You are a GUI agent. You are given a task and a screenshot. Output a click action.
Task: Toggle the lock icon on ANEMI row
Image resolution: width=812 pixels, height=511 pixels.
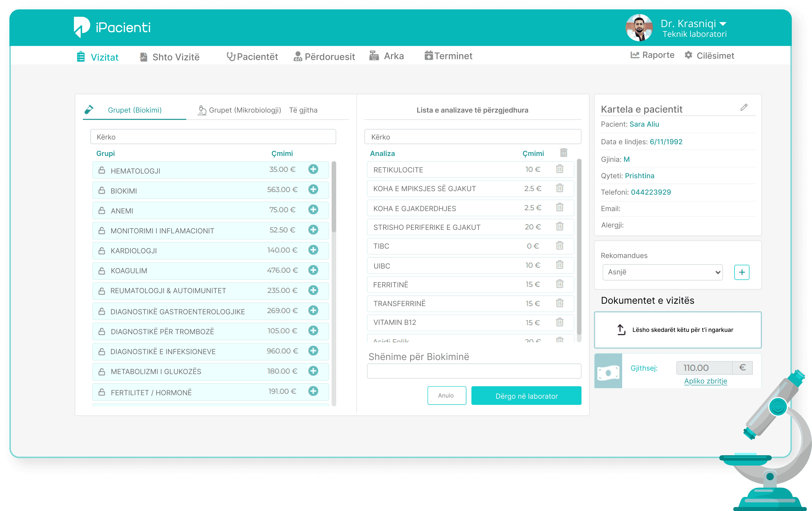102,210
